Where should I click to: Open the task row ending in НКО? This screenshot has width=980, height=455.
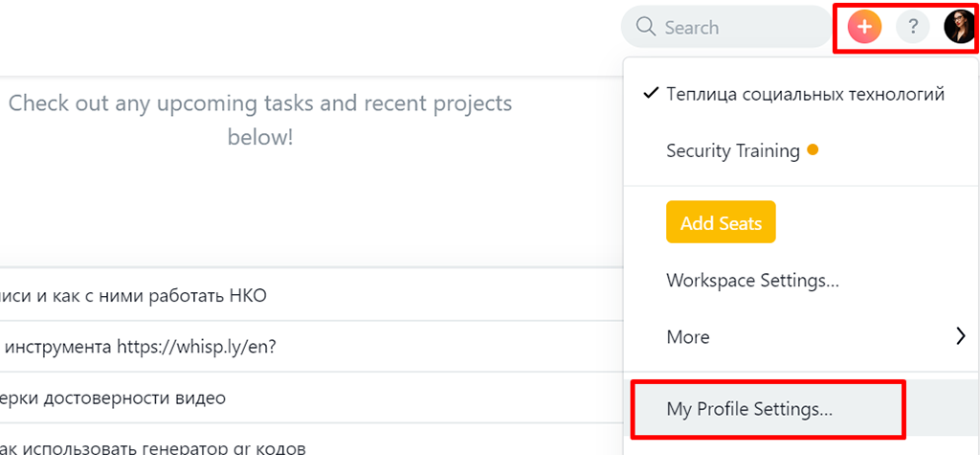point(134,295)
